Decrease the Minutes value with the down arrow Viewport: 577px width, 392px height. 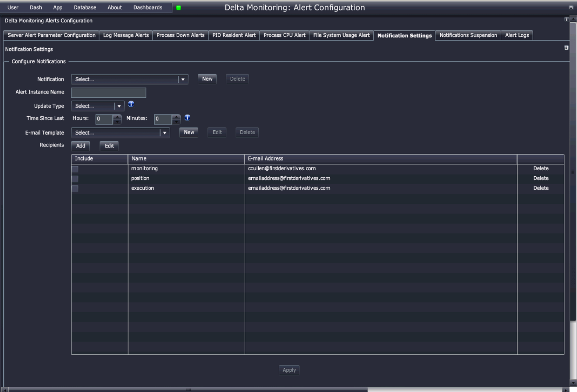[176, 121]
